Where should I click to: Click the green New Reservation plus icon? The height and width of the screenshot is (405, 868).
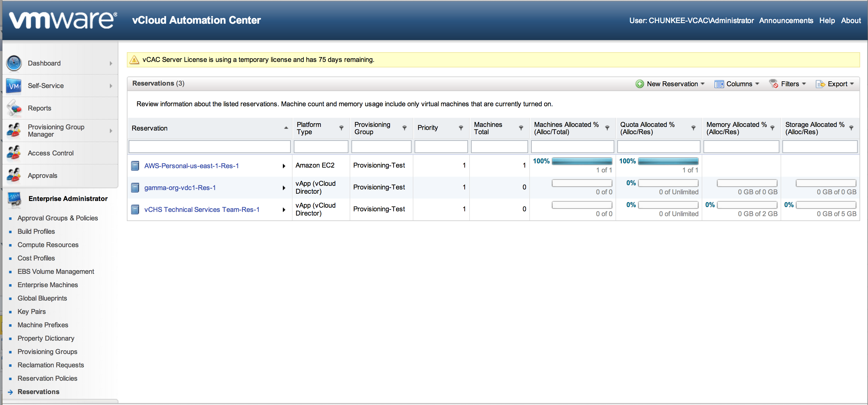tap(639, 84)
